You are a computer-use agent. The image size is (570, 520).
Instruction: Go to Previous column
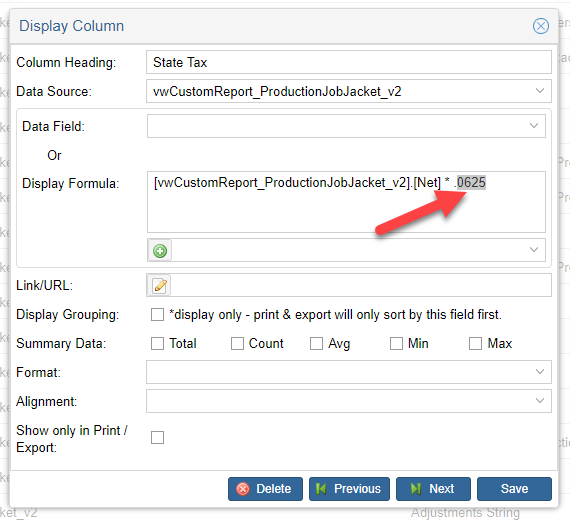click(349, 489)
